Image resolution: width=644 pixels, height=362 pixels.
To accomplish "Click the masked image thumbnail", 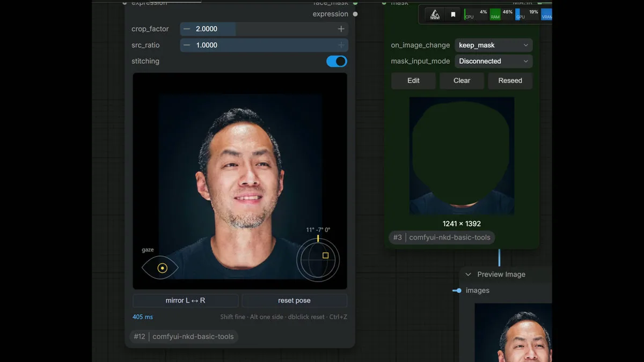I will tap(462, 156).
